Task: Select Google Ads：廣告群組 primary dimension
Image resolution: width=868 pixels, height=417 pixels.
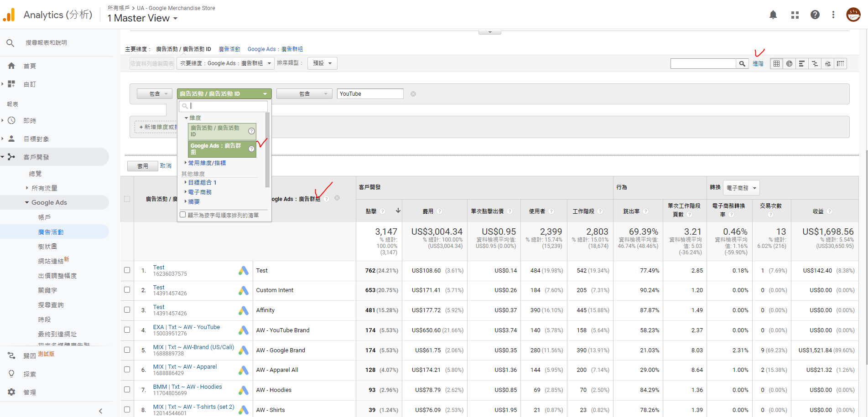Action: [275, 49]
